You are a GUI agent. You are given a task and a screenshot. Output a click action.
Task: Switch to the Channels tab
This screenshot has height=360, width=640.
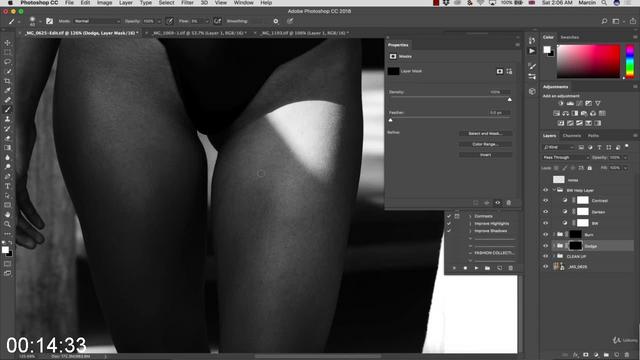click(571, 136)
